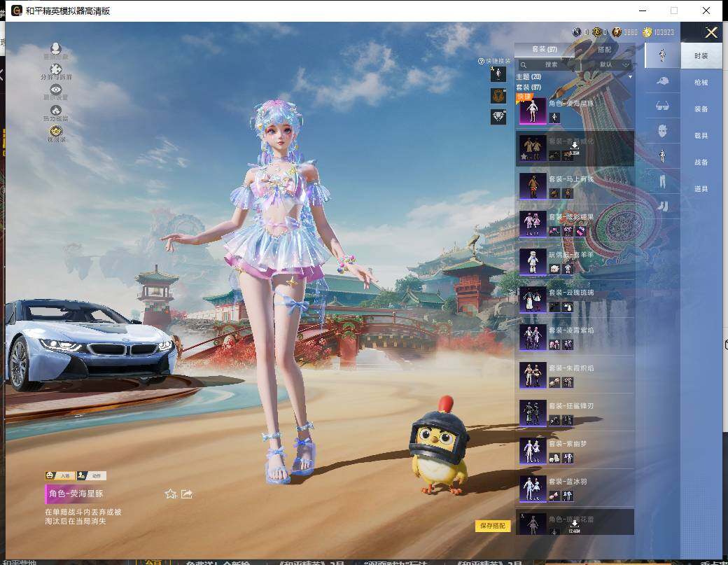Click the share arrow icon
Viewport: 728px width, 565px height.
[187, 494]
